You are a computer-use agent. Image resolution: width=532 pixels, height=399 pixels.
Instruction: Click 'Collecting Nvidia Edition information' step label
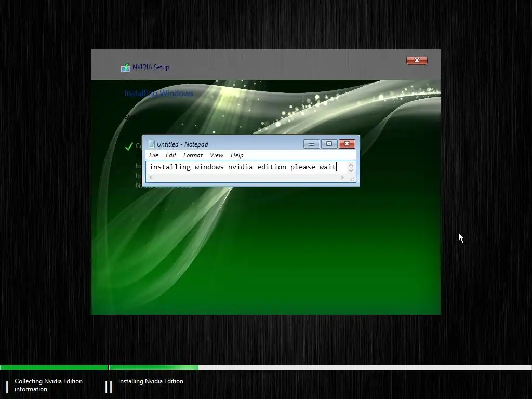coord(48,385)
